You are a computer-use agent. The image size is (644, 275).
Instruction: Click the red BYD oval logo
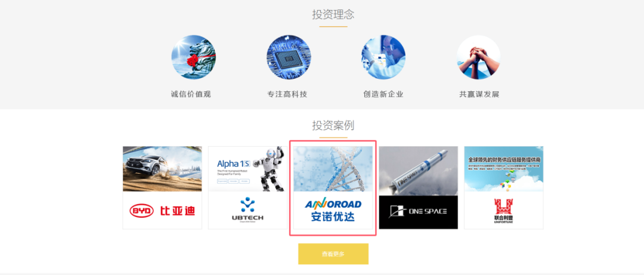[x=142, y=211]
